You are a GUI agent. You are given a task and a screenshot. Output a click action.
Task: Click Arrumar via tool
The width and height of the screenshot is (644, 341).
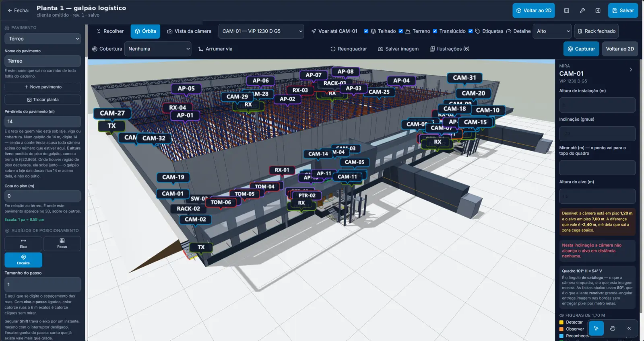point(215,49)
